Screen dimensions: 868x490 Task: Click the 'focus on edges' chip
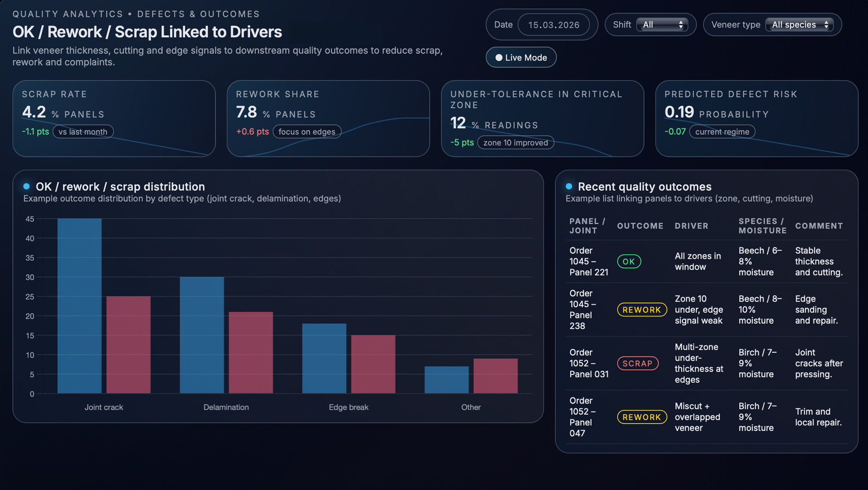[x=307, y=132]
